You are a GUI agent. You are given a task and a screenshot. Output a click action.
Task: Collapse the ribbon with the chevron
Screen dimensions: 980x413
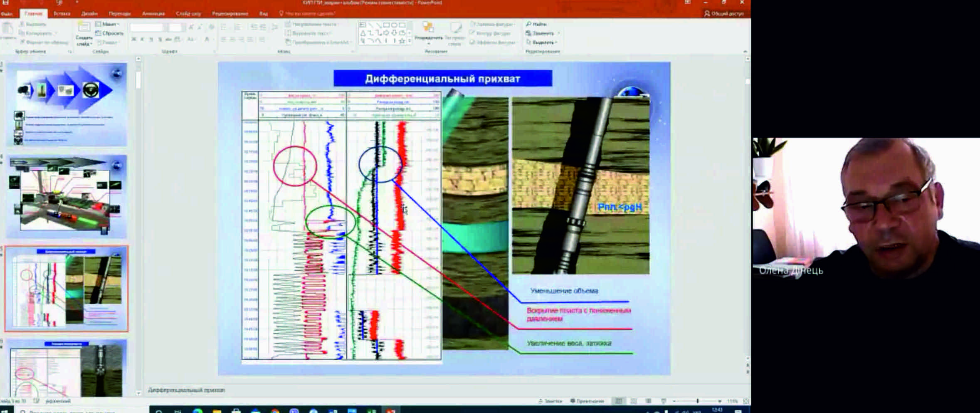pos(745,52)
